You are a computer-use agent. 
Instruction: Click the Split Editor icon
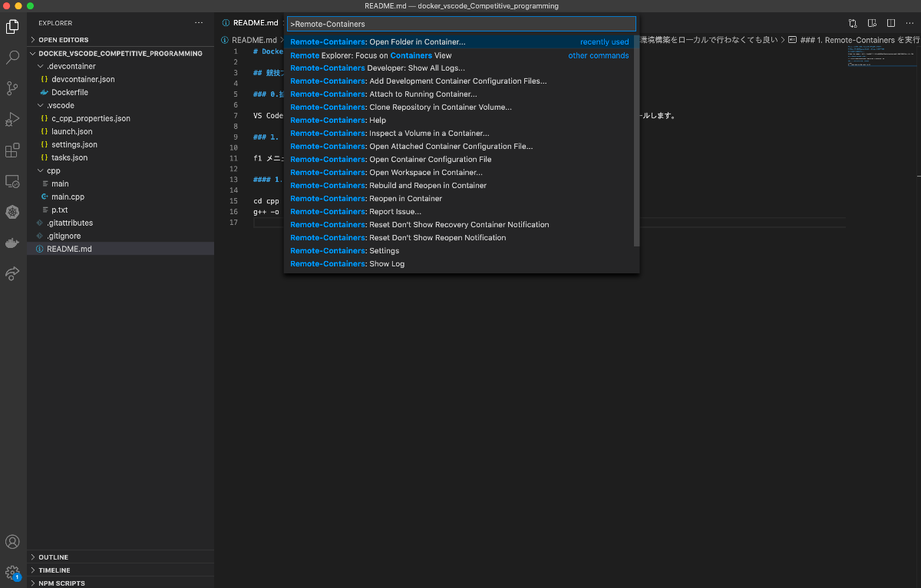click(891, 23)
